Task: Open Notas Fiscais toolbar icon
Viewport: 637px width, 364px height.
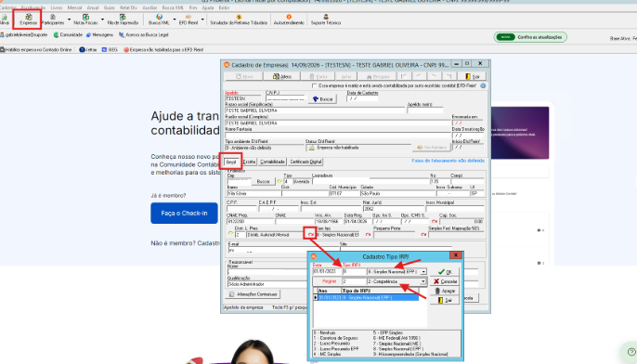Action: (x=85, y=19)
